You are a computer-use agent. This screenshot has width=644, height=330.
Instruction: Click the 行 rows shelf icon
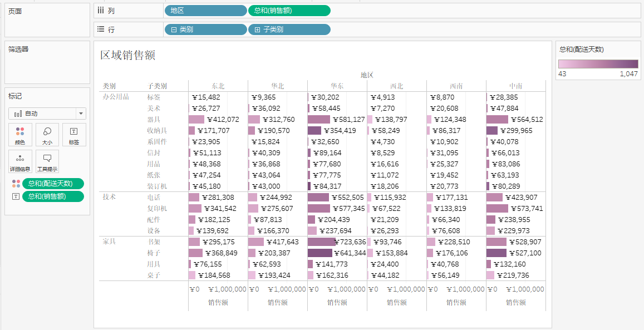click(x=101, y=29)
